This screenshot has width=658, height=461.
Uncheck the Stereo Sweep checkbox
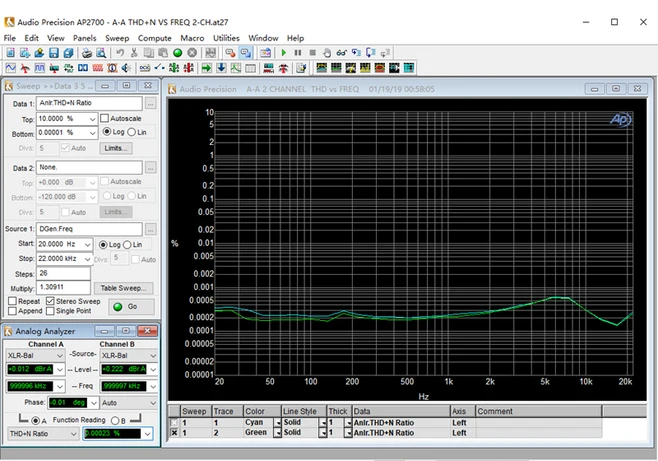coord(50,301)
